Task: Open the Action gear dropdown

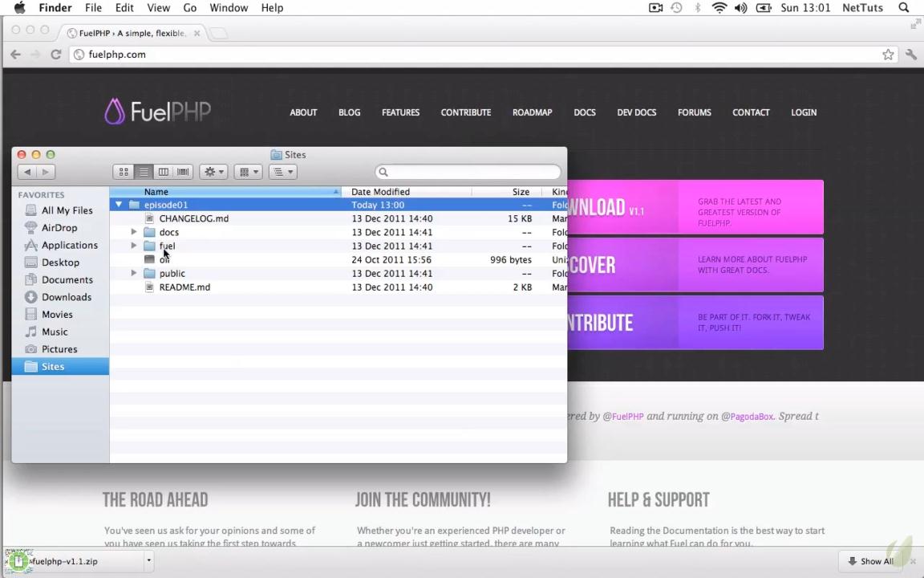Action: coord(213,172)
